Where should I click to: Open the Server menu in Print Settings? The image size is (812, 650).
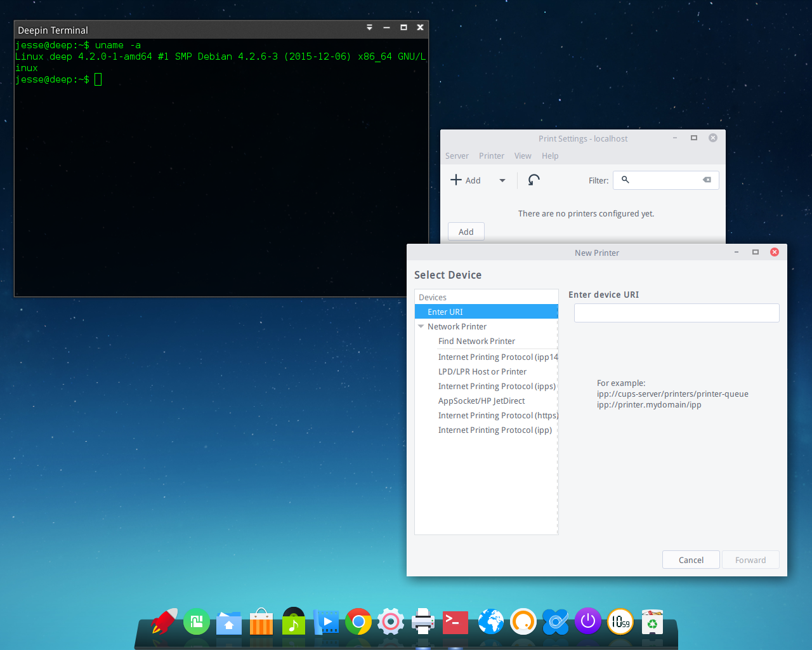click(457, 156)
